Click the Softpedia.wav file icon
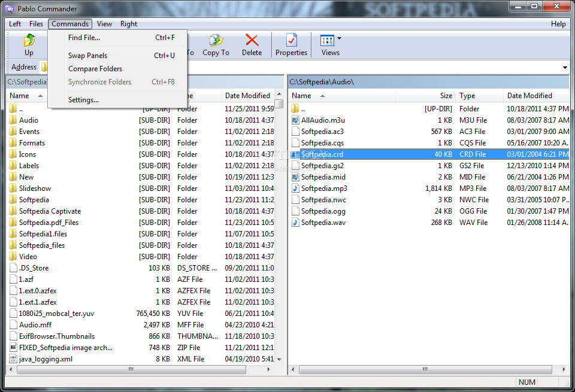Viewport: 575px width, 392px height. coord(295,223)
